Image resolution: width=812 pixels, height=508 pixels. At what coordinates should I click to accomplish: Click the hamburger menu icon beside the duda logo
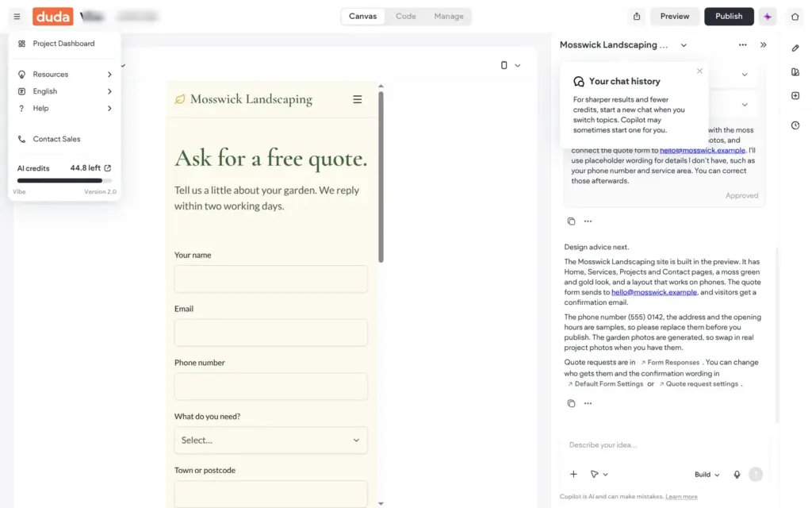[17, 17]
